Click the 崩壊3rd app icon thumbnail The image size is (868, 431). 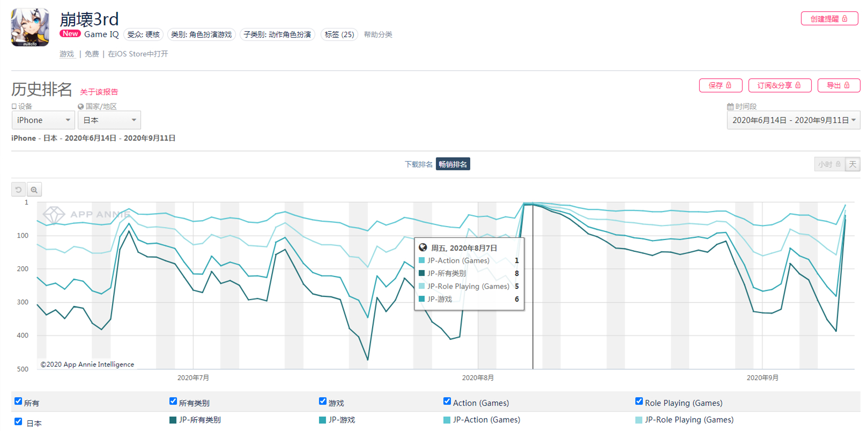[30, 27]
